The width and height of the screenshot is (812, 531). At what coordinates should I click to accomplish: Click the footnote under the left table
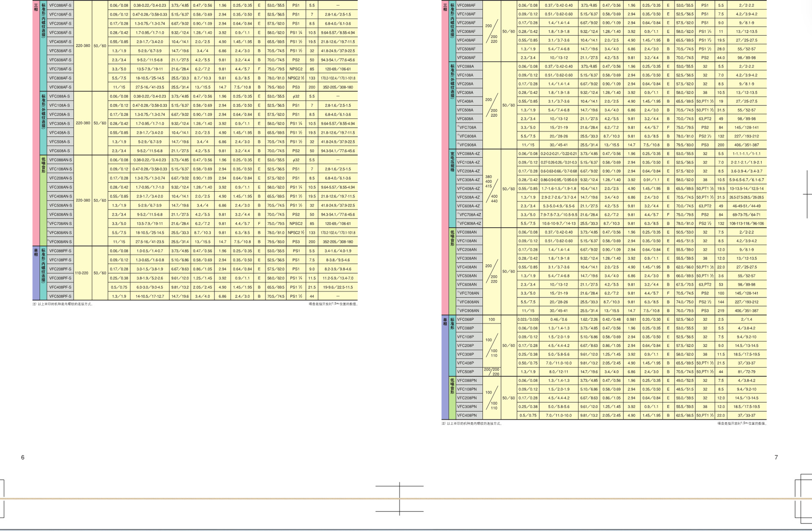63,304
